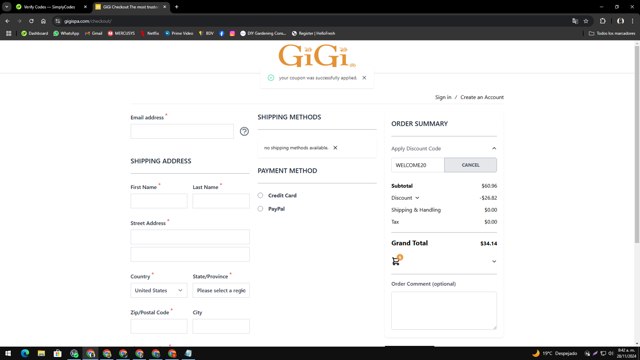This screenshot has height=360, width=640.
Task: Open the WhatsApp bookmark
Action: pyautogui.click(x=66, y=33)
